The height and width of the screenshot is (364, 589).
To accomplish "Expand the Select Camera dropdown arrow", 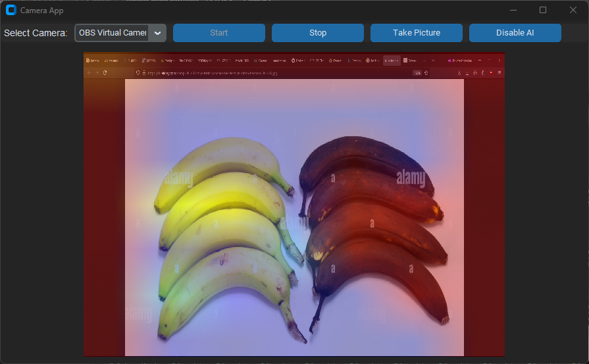I will (x=157, y=33).
